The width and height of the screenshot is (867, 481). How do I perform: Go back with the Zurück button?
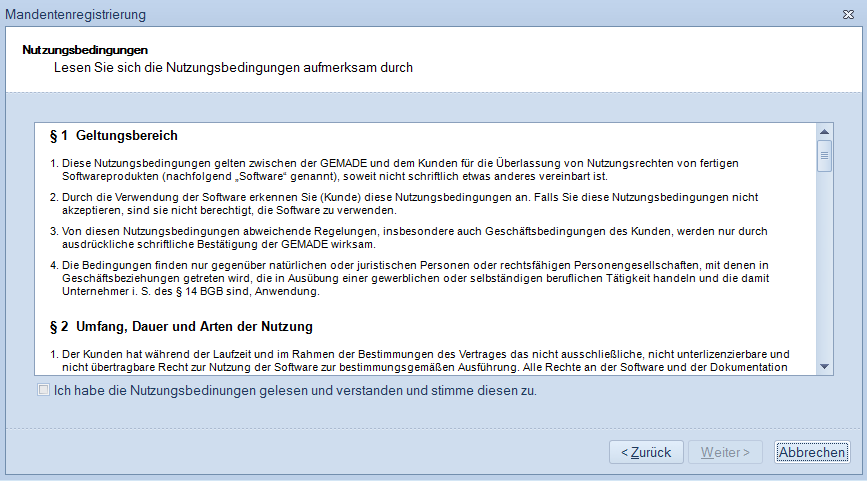[x=646, y=452]
